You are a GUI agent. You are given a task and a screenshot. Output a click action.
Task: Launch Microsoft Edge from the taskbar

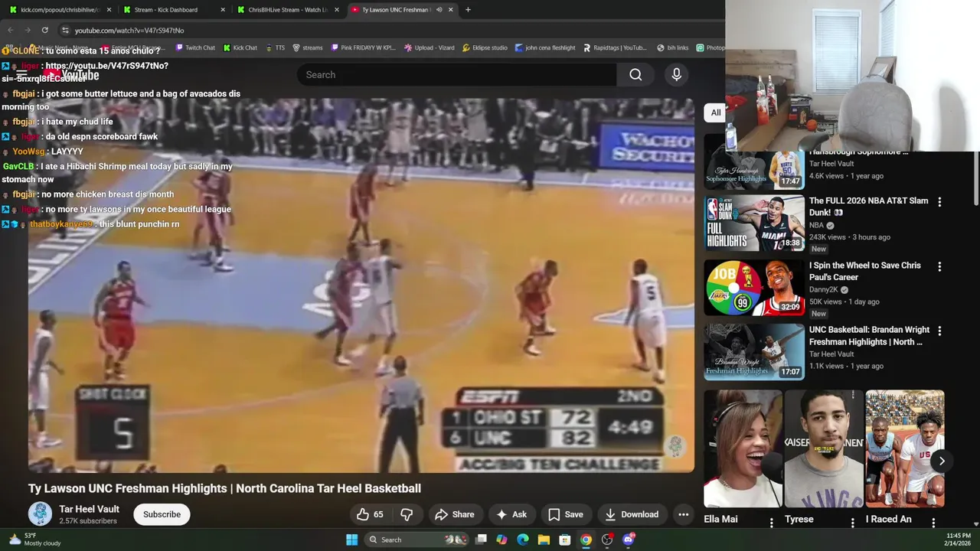pyautogui.click(x=523, y=540)
